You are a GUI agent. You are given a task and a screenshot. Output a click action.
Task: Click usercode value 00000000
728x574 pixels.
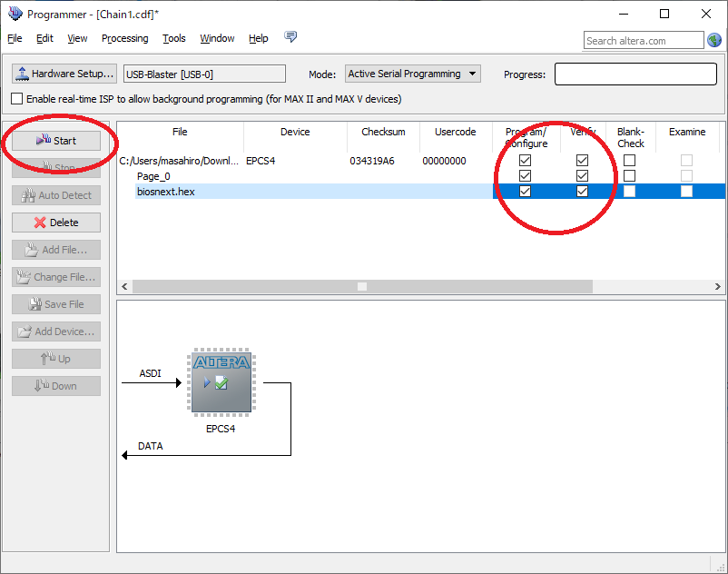444,161
